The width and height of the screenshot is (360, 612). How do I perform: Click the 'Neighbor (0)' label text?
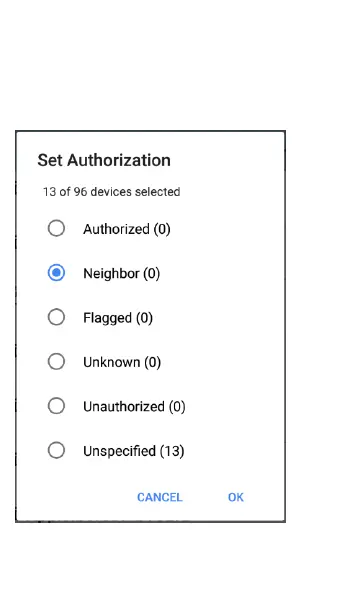pos(121,274)
